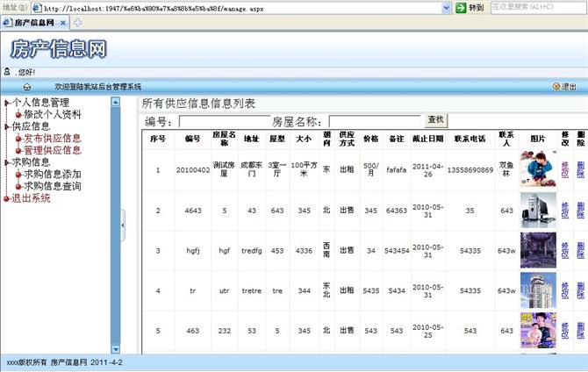The height and width of the screenshot is (372, 588).
Task: Close the 房产信息网 tab
Action: [63, 23]
